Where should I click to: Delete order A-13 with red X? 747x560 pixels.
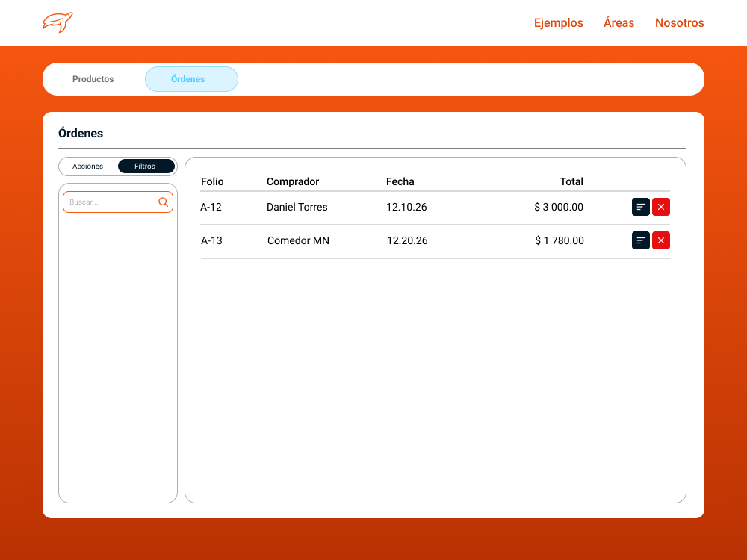661,240
